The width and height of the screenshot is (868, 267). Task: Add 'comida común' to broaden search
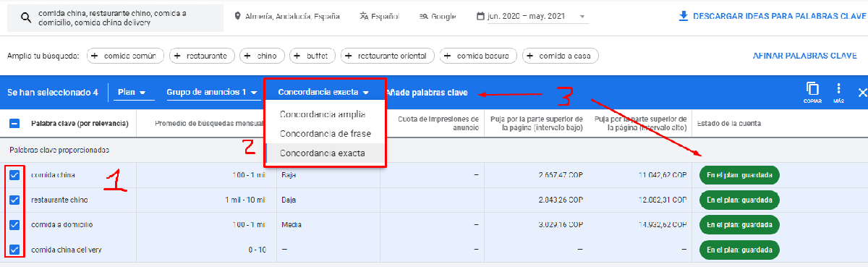(x=125, y=56)
